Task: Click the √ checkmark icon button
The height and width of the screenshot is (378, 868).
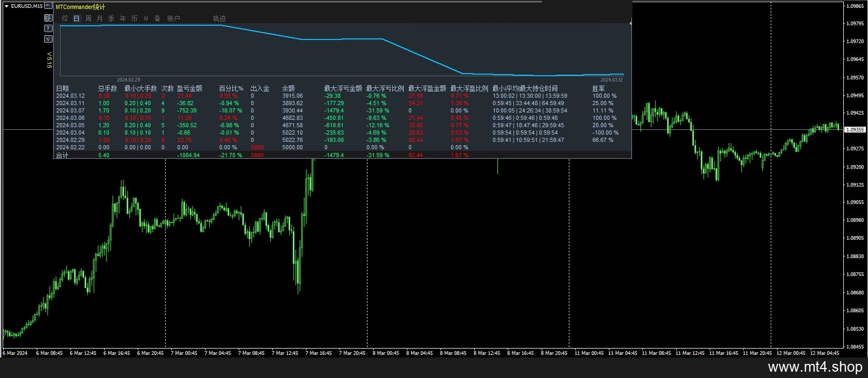Action: 48,38
